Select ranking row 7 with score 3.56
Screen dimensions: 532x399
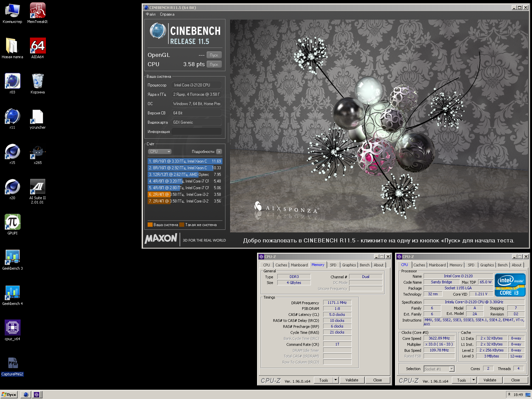(185, 201)
